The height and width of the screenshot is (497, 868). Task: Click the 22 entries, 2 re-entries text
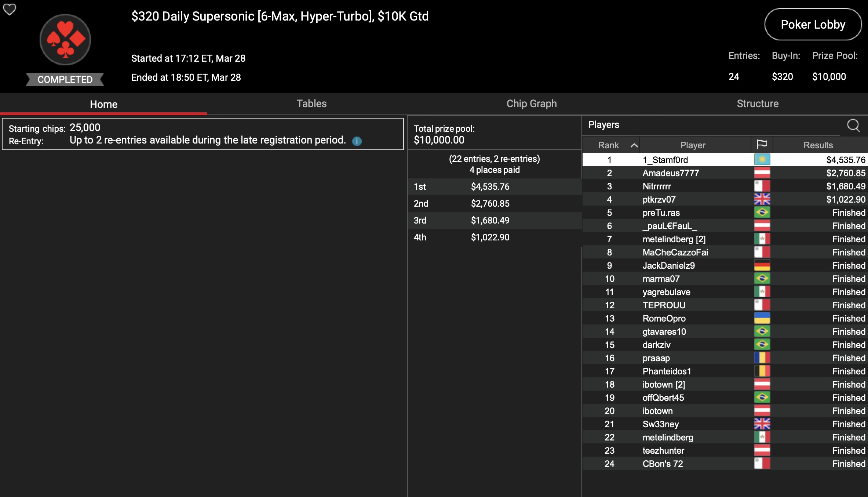pyautogui.click(x=494, y=159)
